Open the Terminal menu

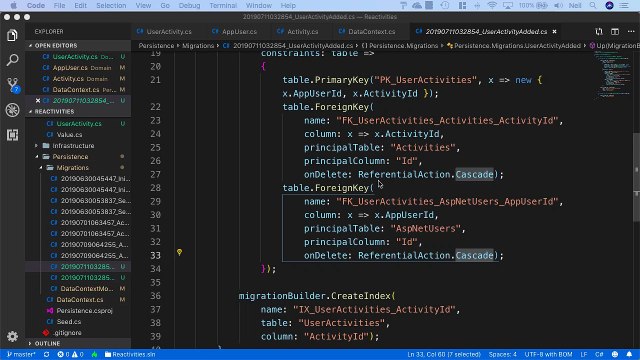[223, 5]
